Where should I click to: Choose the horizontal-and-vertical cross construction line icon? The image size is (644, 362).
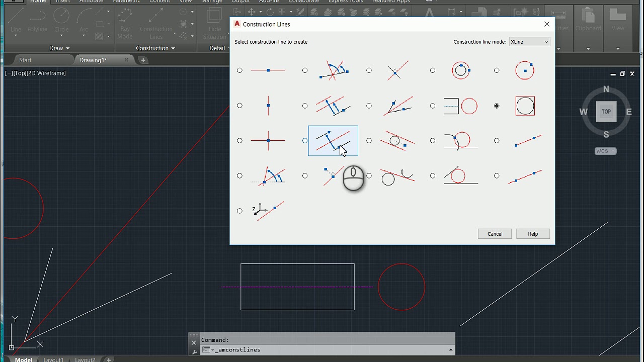(x=268, y=141)
